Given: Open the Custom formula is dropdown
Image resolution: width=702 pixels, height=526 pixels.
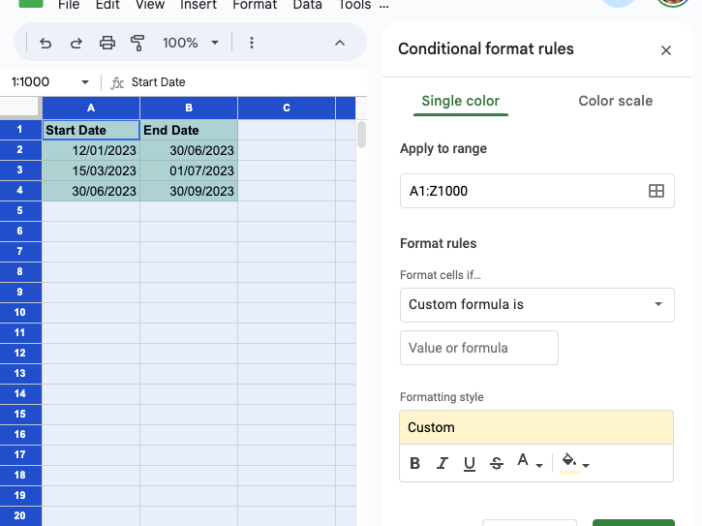Looking at the screenshot, I should click(x=537, y=305).
